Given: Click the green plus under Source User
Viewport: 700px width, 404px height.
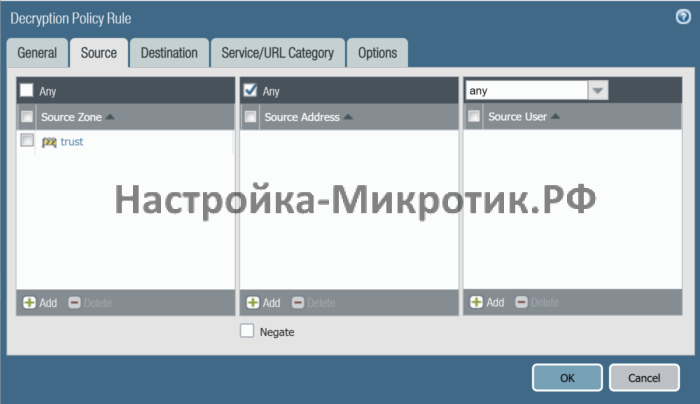Looking at the screenshot, I should pos(476,302).
